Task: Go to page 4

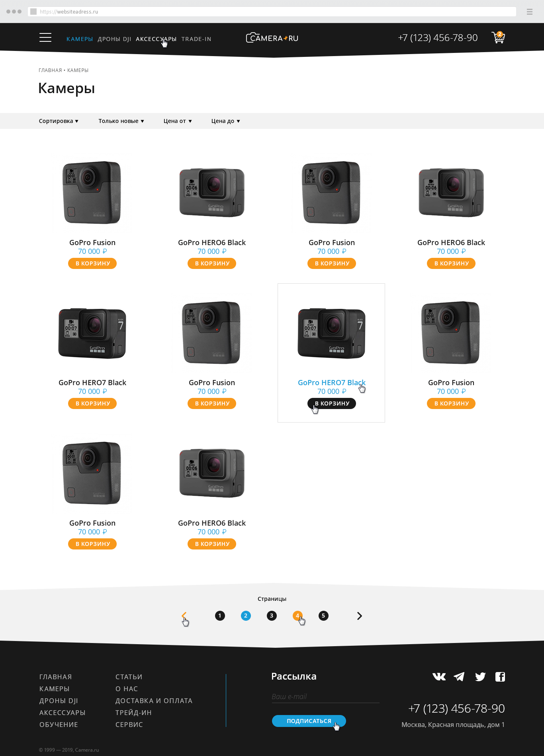Action: tap(297, 616)
